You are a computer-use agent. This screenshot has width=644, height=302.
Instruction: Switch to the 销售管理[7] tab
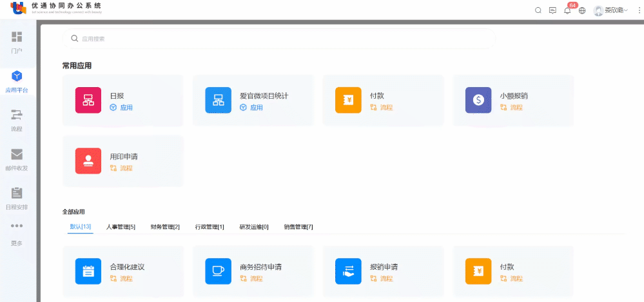point(298,227)
